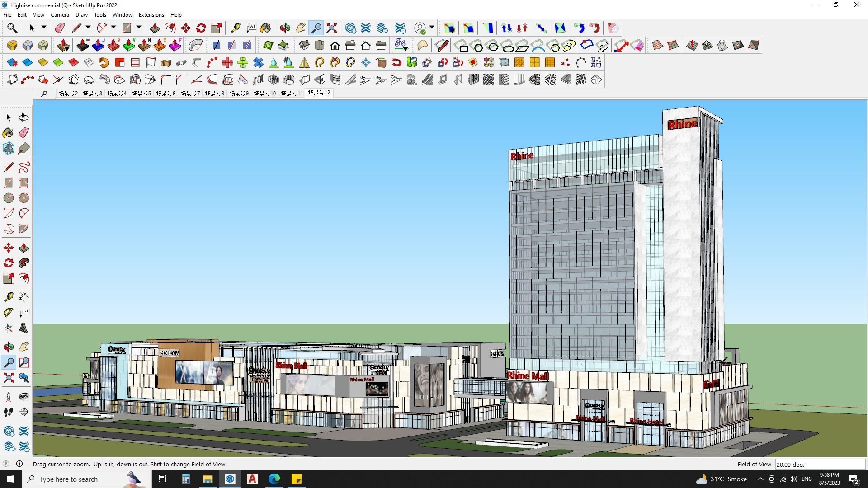868x488 pixels.
Task: Choose the Scale tool in top toolbar
Action: tap(217, 28)
